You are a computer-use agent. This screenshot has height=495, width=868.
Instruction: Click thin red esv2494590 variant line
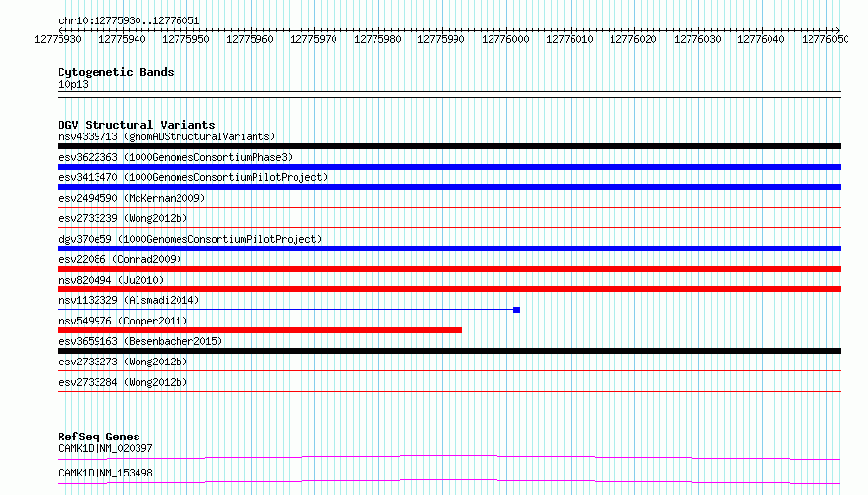(449, 208)
